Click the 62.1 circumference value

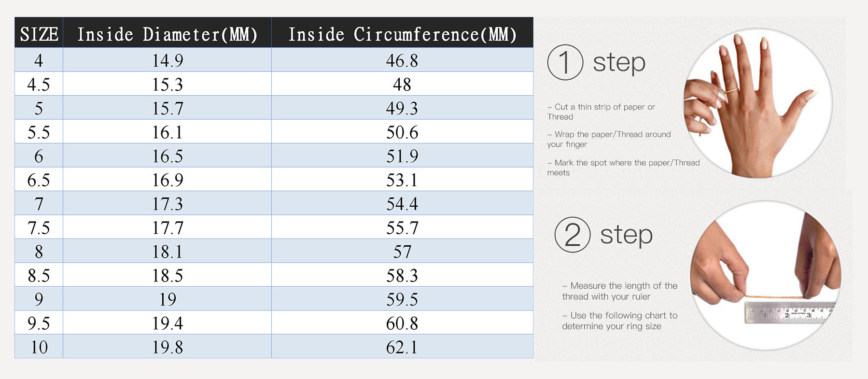402,347
